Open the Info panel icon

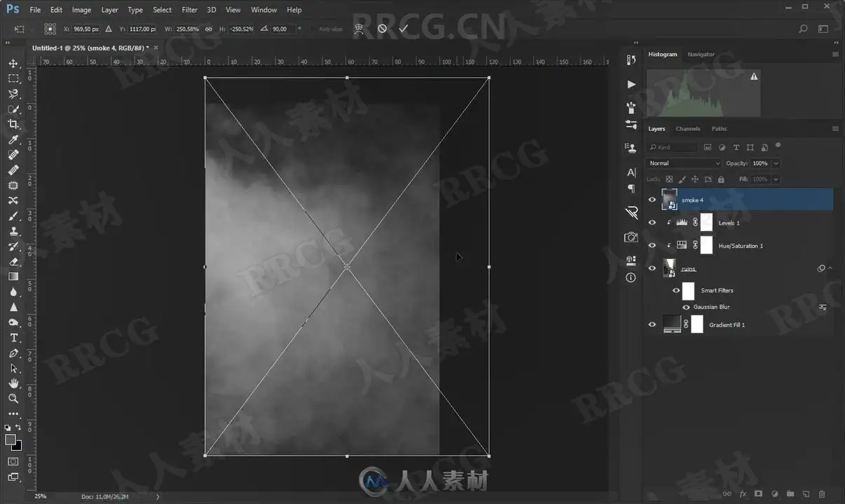click(631, 278)
